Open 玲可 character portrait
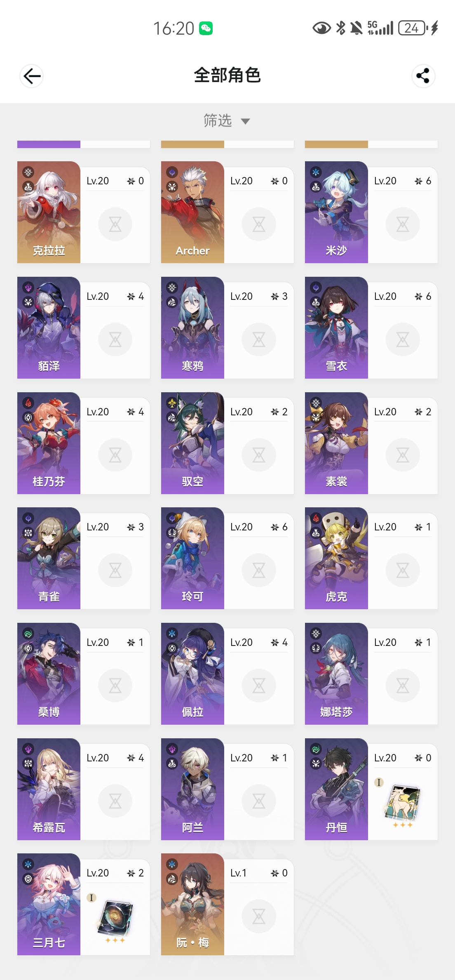This screenshot has width=455, height=980. [192, 558]
